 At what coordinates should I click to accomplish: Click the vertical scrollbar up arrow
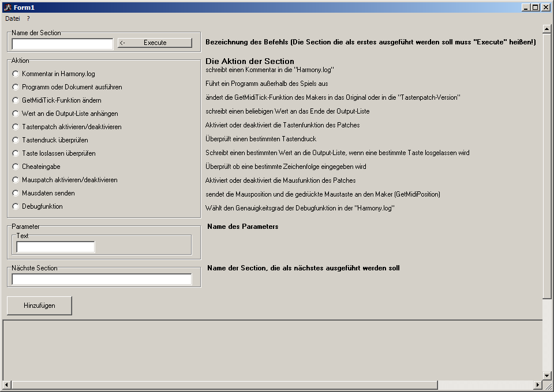pos(546,28)
